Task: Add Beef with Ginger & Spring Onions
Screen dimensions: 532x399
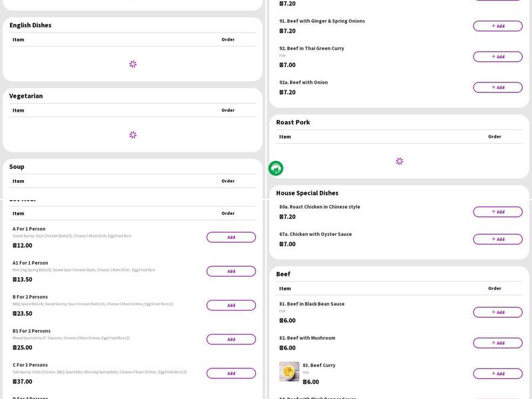Action: [497, 26]
